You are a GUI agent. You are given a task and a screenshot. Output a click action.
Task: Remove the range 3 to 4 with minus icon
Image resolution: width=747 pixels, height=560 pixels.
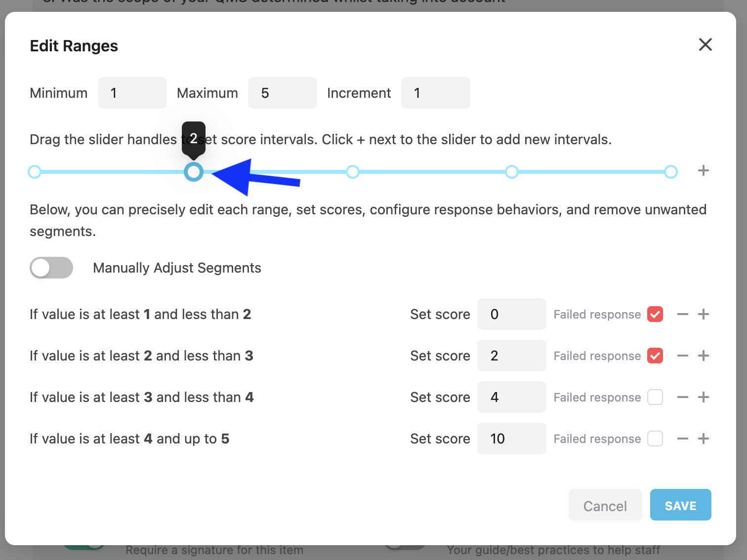coord(683,398)
